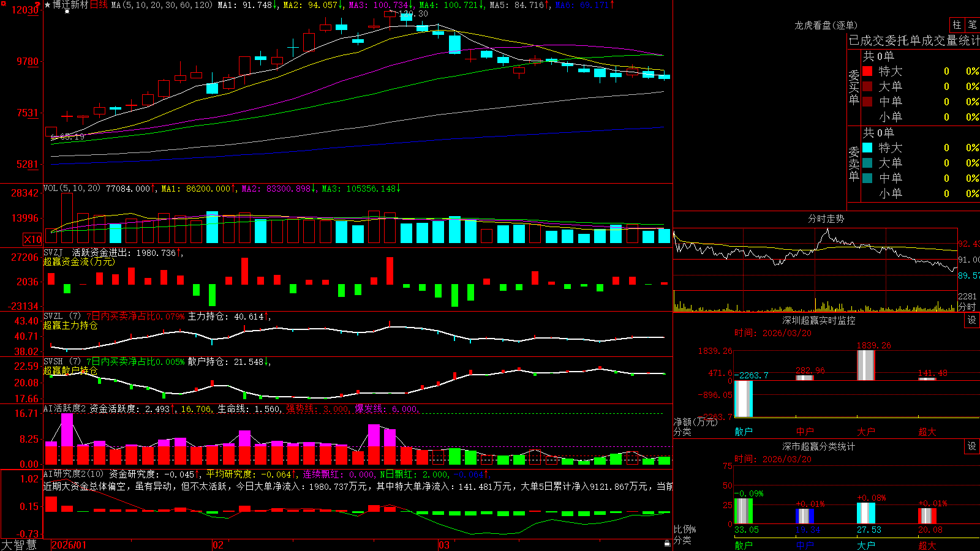
Task: Click the 2026/01 date marker
Action: [69, 545]
